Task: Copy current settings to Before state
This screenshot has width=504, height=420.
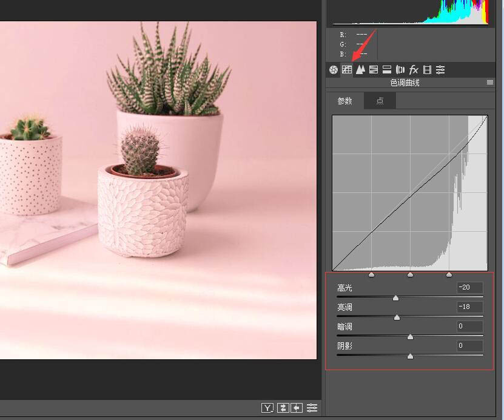Action: [297, 408]
